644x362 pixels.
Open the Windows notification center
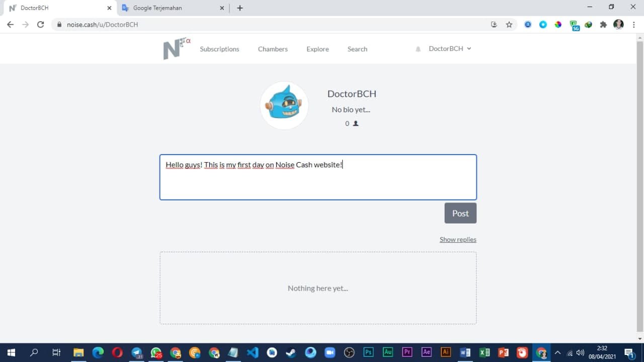(629, 352)
